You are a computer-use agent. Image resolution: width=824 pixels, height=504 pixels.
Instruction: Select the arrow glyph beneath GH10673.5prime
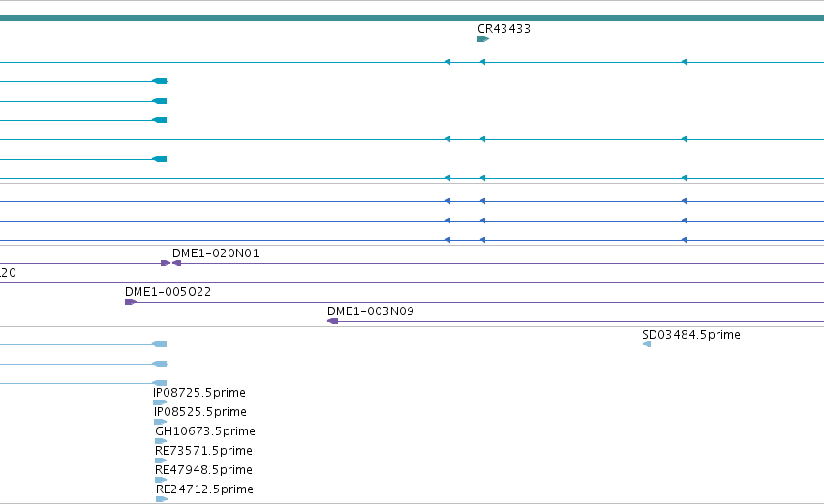(161, 441)
